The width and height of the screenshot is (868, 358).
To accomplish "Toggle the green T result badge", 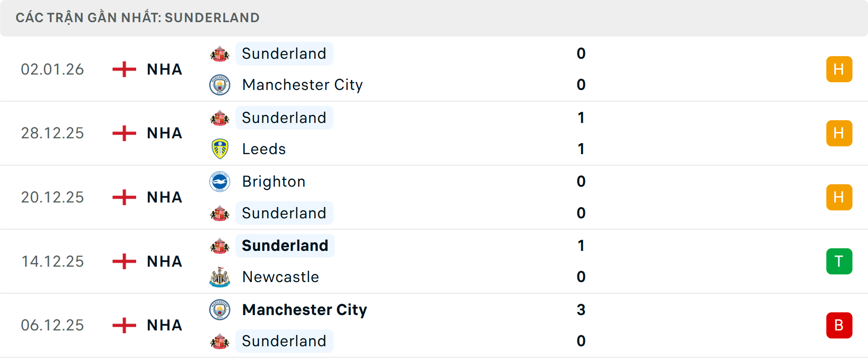I will [840, 261].
